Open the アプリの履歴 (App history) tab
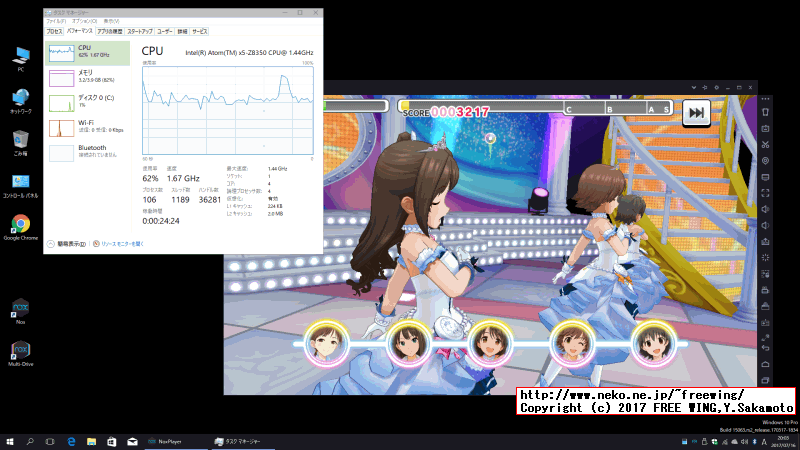The image size is (800, 450). tap(110, 32)
